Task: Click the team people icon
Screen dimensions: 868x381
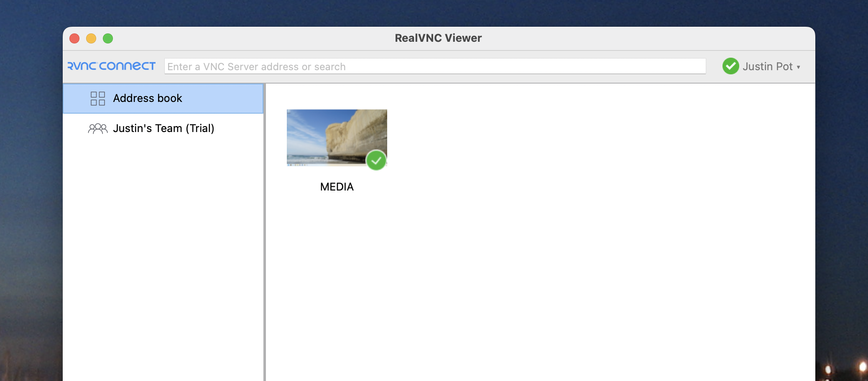Action: (x=98, y=129)
